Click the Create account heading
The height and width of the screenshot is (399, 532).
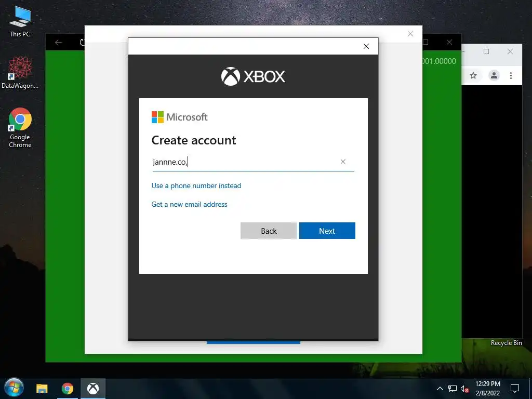[x=194, y=140]
